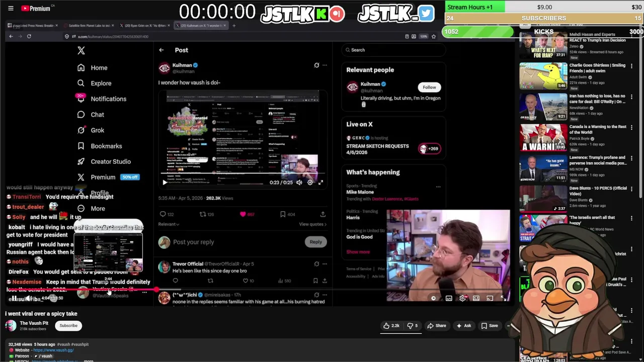Open The Vaush Pit channel name link
Viewport: 644px width, 362px height.
(x=34, y=323)
